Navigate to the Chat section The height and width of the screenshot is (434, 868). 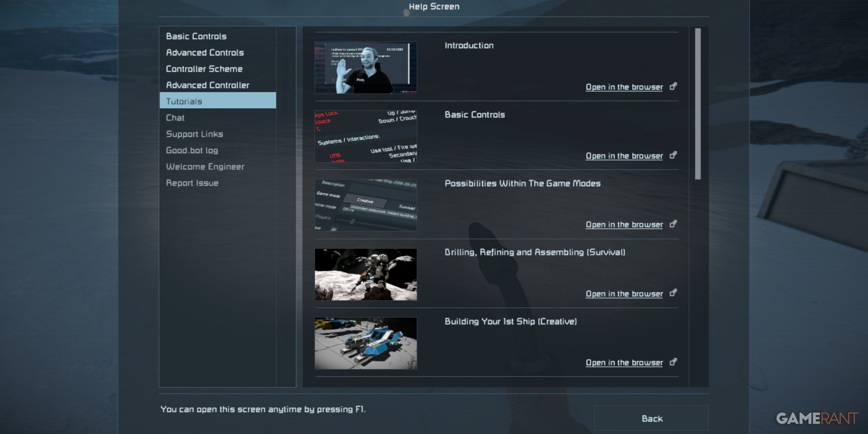(x=175, y=117)
